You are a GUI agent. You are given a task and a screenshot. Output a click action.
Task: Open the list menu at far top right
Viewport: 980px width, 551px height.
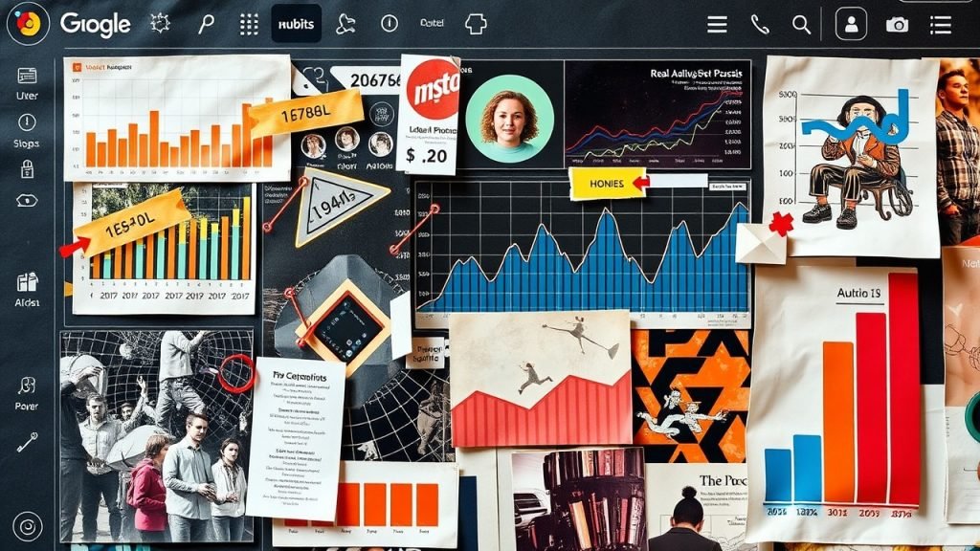[x=941, y=25]
